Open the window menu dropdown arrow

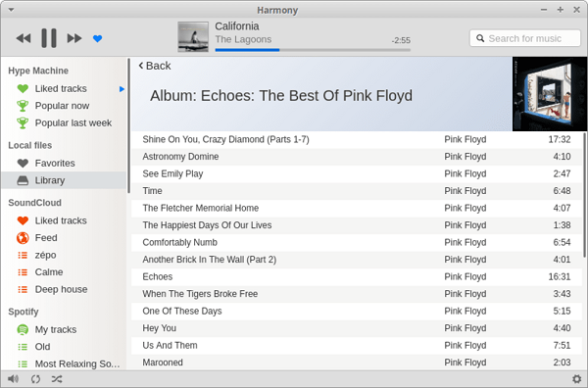click(x=11, y=10)
